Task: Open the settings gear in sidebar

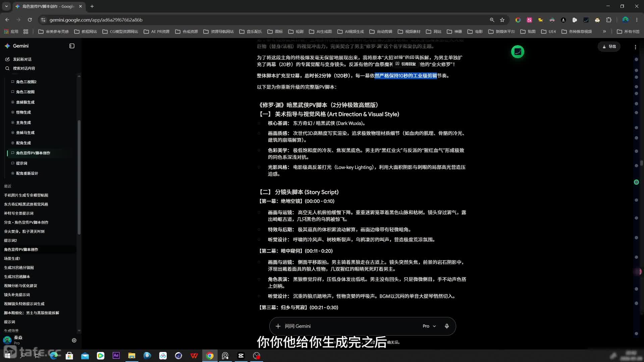Action: (74, 340)
